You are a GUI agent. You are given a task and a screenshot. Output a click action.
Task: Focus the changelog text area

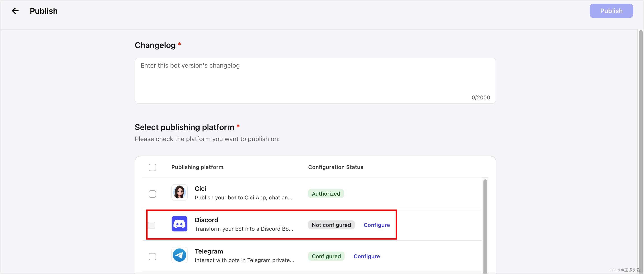coord(315,80)
